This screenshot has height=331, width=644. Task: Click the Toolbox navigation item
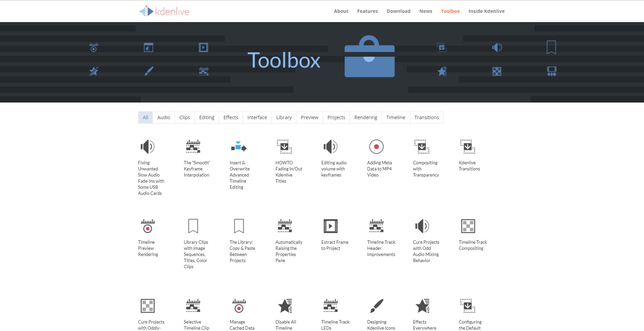[450, 11]
